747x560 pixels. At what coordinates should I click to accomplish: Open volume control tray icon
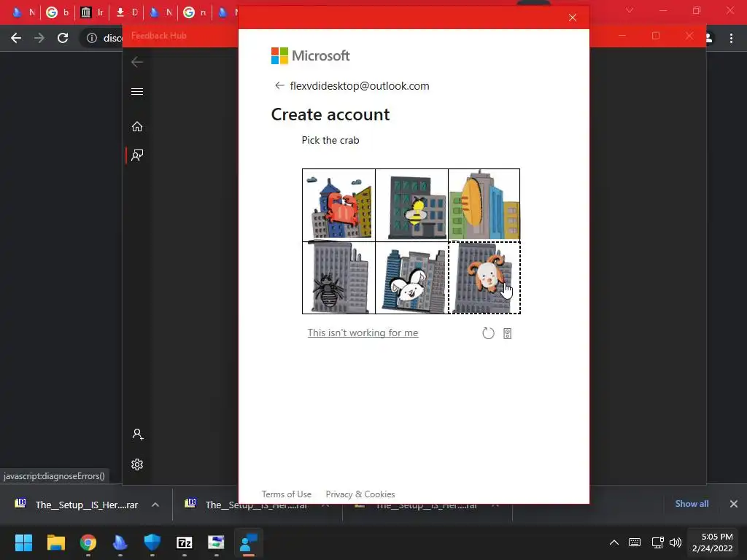(675, 542)
